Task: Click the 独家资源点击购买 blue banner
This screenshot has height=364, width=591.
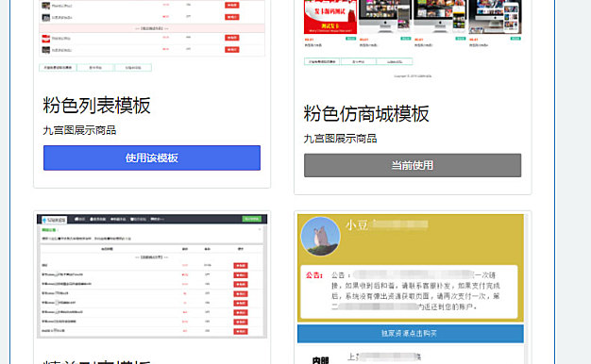Action: [411, 333]
